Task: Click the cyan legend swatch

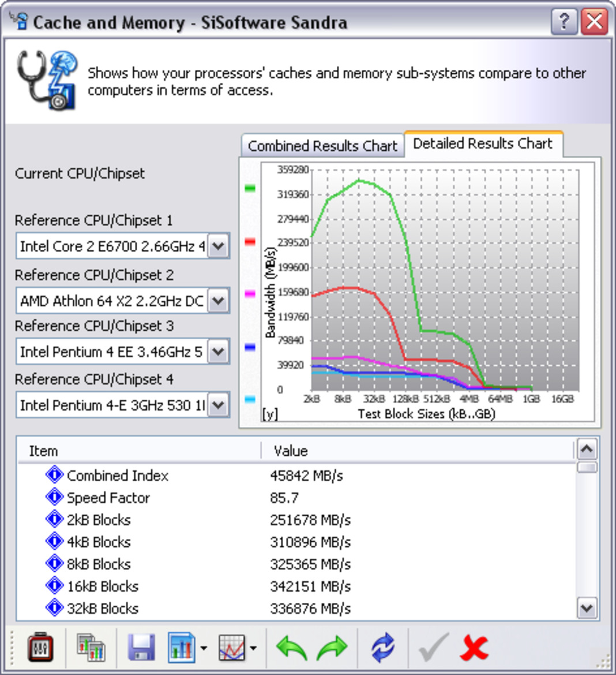Action: point(250,399)
